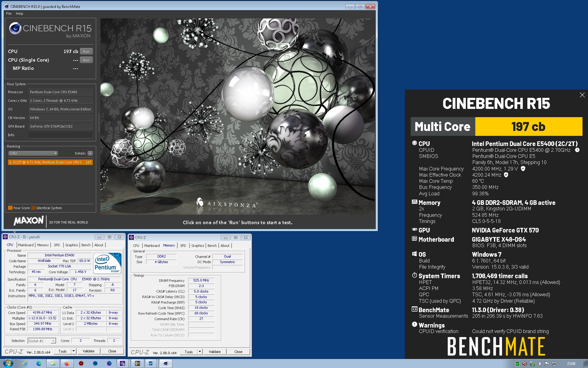The height and width of the screenshot is (368, 588).
Task: Open Graphics tab in right CPU-Z window
Action: coord(198,246)
